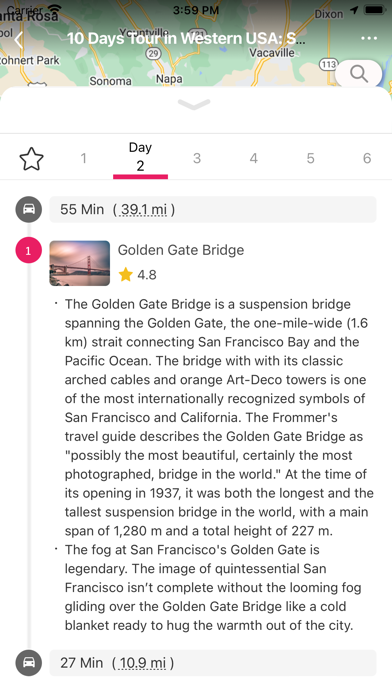Open Day 4 itinerary tab
392x696 pixels.
(x=253, y=158)
